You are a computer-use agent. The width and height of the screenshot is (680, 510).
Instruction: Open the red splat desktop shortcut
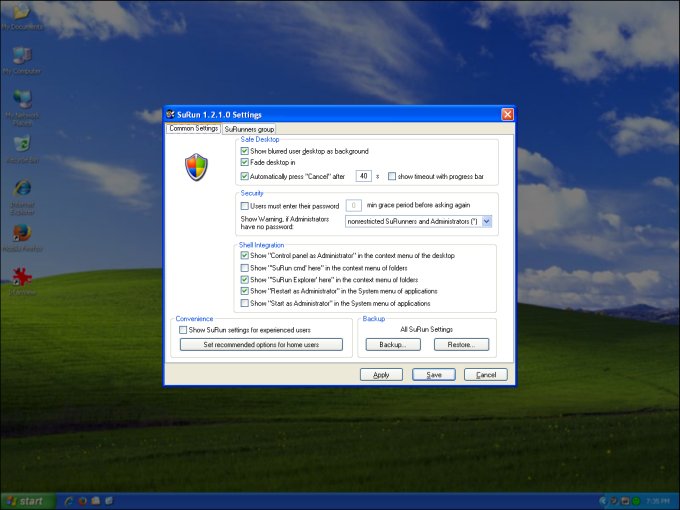pyautogui.click(x=20, y=277)
